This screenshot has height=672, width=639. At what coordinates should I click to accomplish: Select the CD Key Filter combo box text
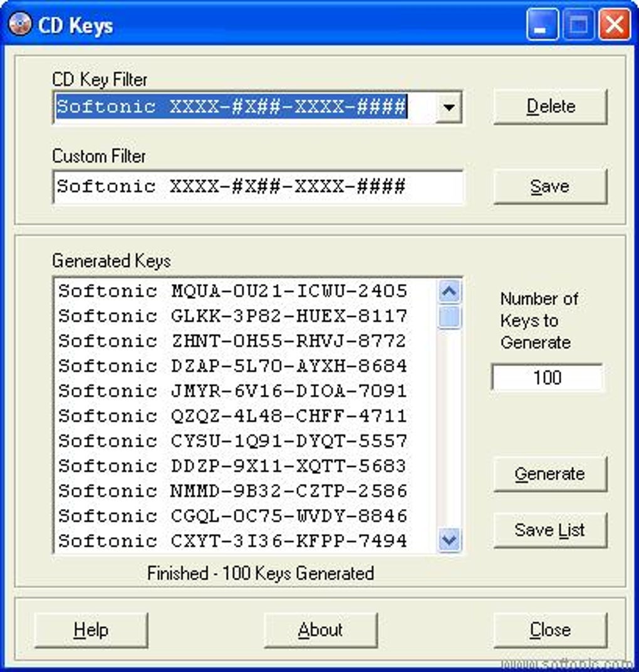pyautogui.click(x=232, y=107)
